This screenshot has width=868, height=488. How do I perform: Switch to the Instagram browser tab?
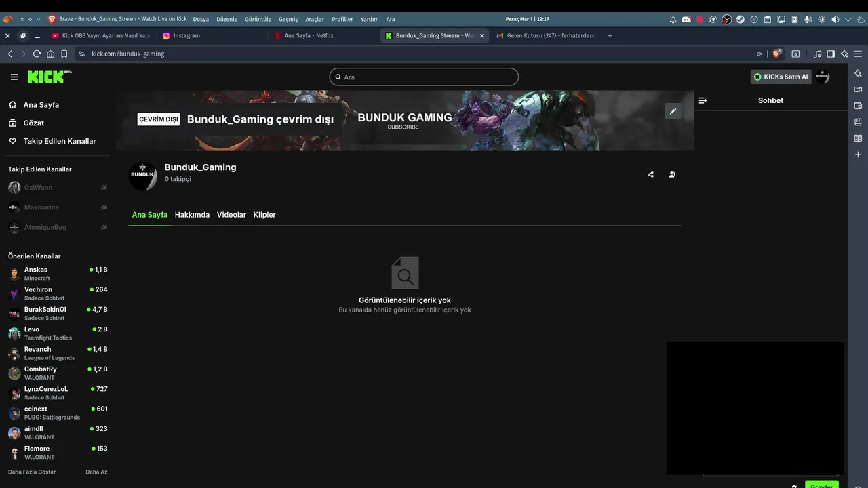[x=210, y=35]
